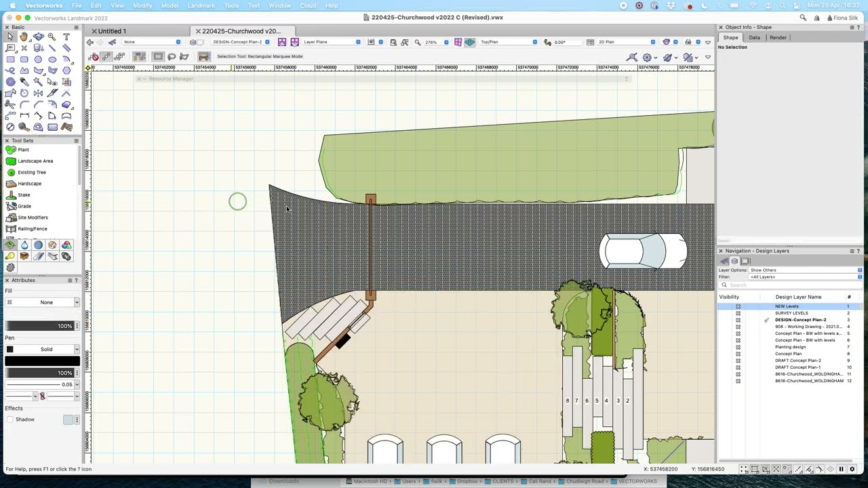Select the DESIGN-Concept Plan-2 layer row
This screenshot has width=868, height=488.
tap(791, 320)
